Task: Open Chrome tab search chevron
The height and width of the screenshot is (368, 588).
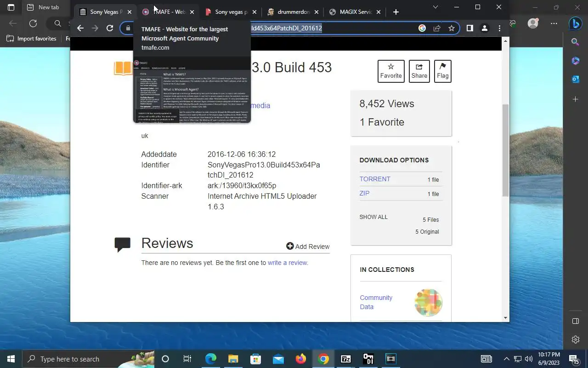Action: (435, 7)
